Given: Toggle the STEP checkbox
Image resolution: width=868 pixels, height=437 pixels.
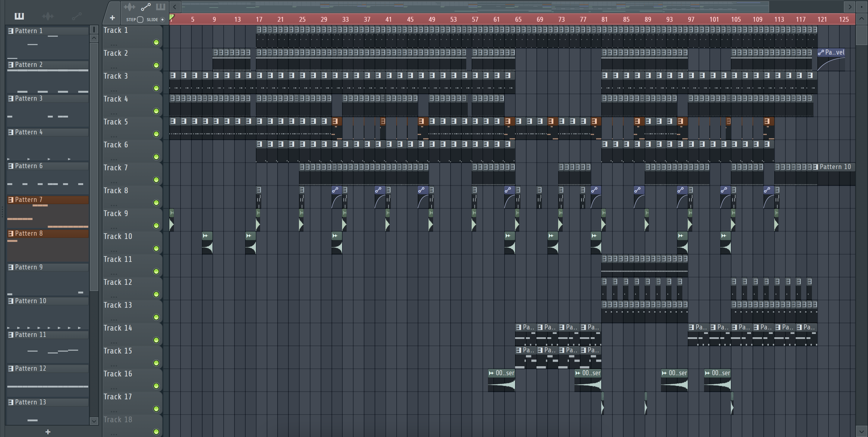Looking at the screenshot, I should pyautogui.click(x=140, y=20).
